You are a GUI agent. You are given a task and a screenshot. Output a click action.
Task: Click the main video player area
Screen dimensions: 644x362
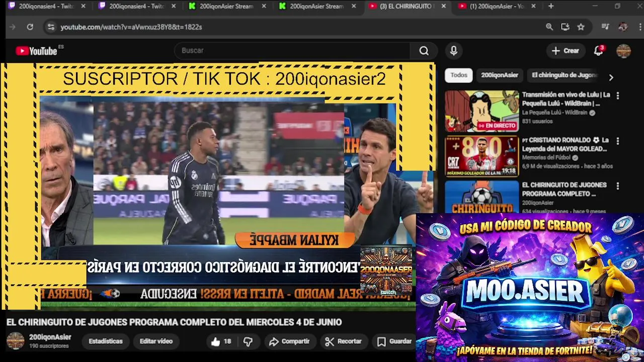tap(217, 186)
